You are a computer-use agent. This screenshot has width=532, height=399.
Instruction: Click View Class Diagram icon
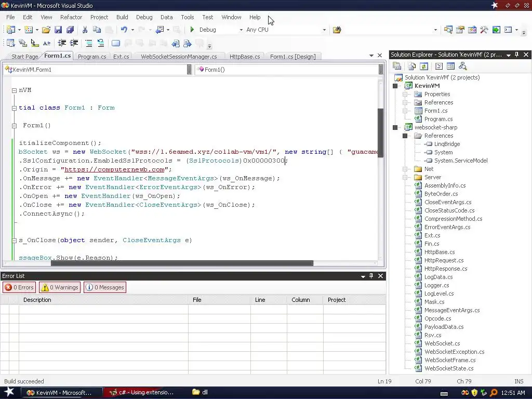coord(462,66)
